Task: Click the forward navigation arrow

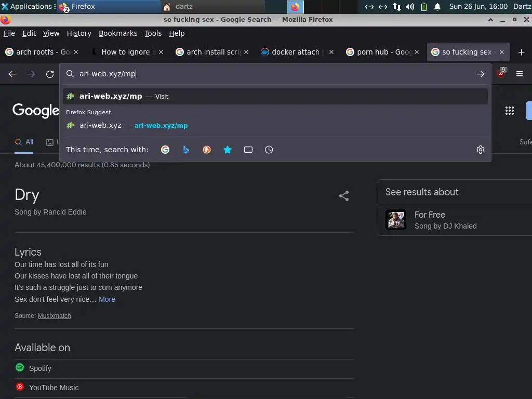Action: click(x=31, y=74)
